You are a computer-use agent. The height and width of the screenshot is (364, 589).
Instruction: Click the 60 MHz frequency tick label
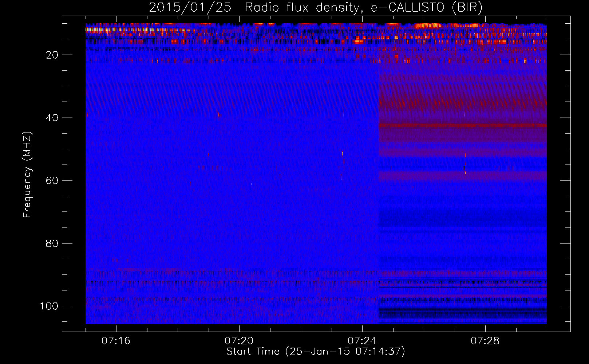tap(52, 181)
